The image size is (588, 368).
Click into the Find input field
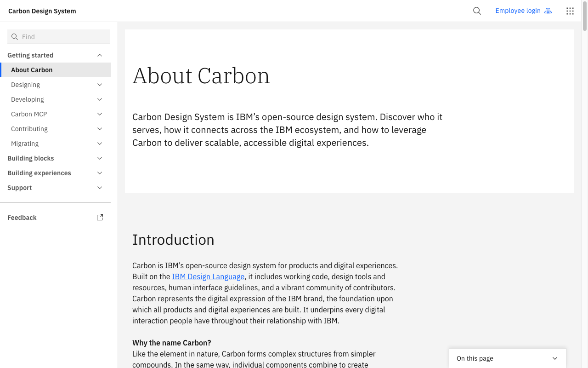(59, 37)
